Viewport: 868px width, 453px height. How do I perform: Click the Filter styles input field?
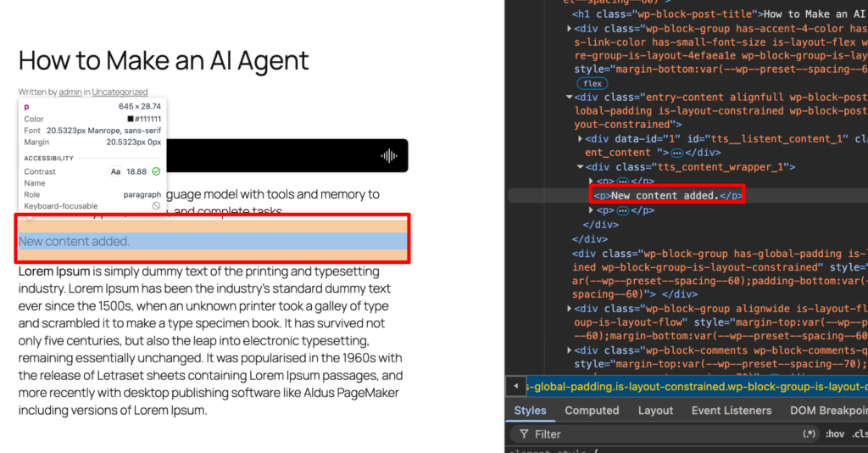click(665, 434)
